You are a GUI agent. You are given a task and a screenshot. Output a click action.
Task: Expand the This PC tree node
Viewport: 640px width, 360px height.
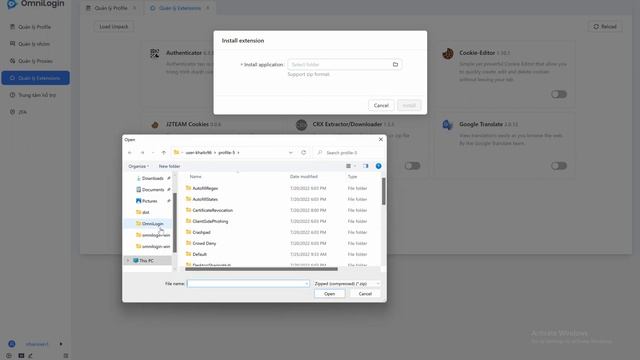click(x=128, y=260)
